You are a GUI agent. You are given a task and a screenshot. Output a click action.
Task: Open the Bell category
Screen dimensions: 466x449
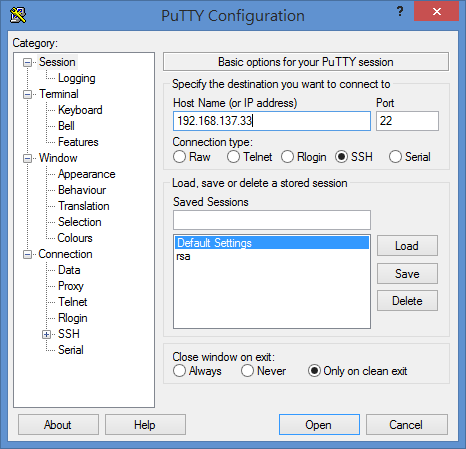pos(66,126)
